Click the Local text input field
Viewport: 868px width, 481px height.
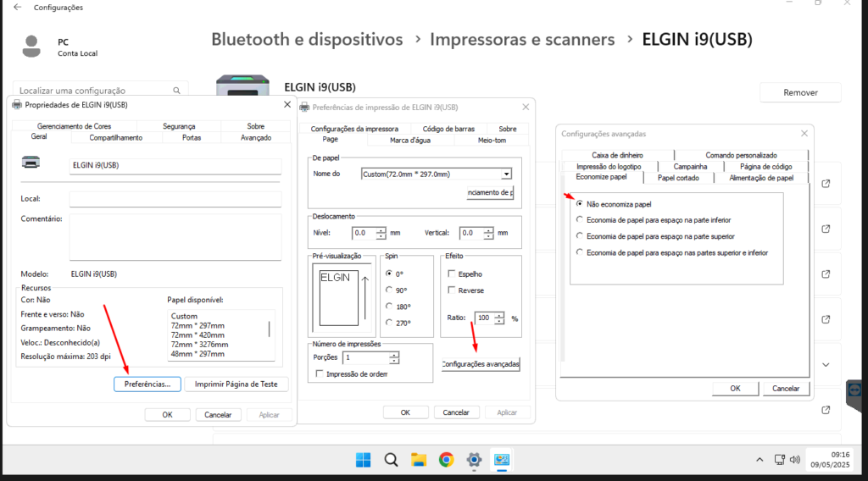[x=175, y=199]
